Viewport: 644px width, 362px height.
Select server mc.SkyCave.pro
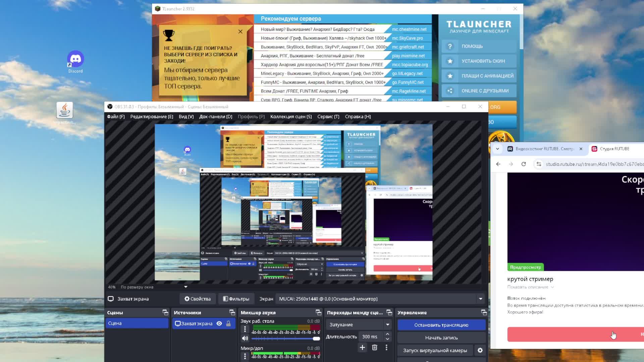(x=407, y=38)
